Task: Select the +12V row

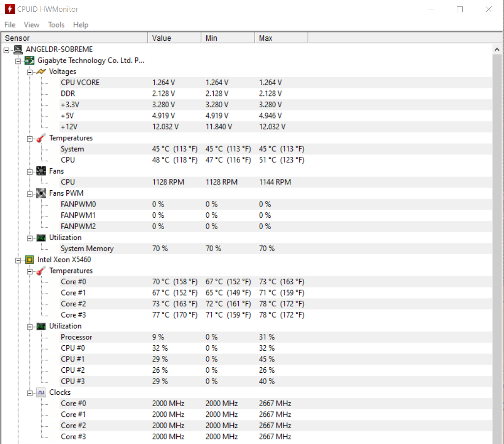Action: click(x=276, y=127)
